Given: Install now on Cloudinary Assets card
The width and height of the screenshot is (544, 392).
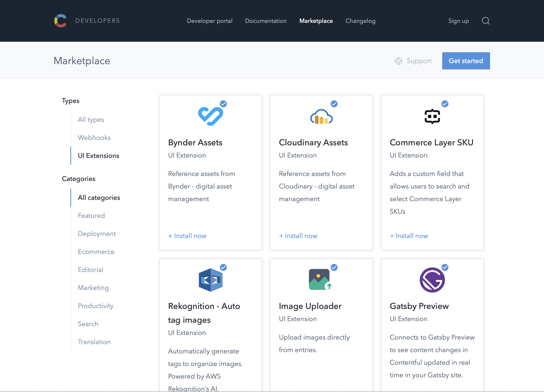Looking at the screenshot, I should coord(298,236).
